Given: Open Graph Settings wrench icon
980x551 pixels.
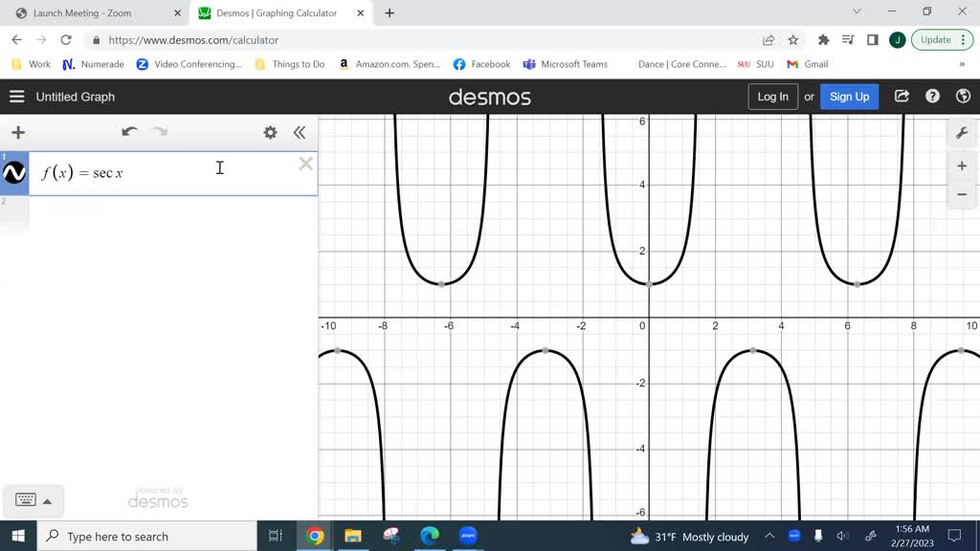Looking at the screenshot, I should tap(962, 133).
